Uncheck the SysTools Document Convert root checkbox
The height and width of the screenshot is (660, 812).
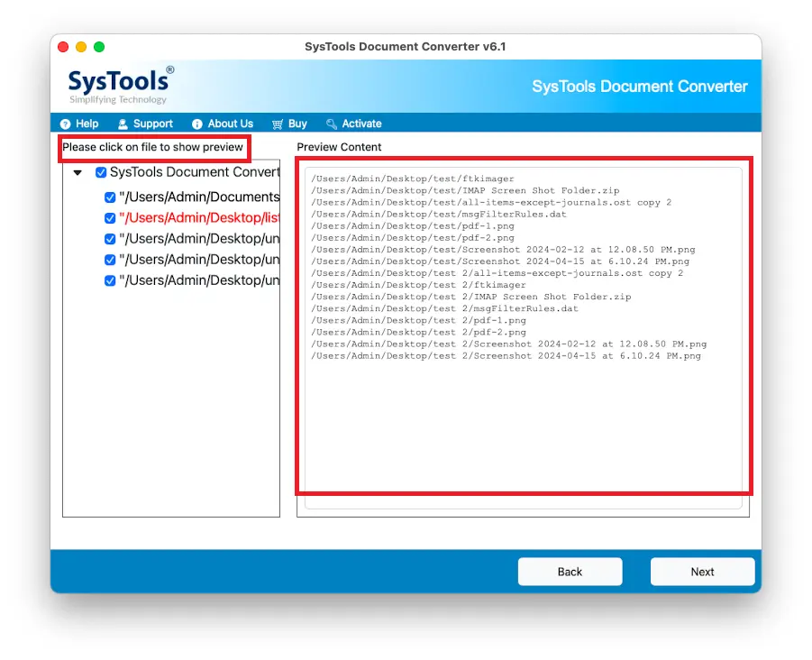101,172
